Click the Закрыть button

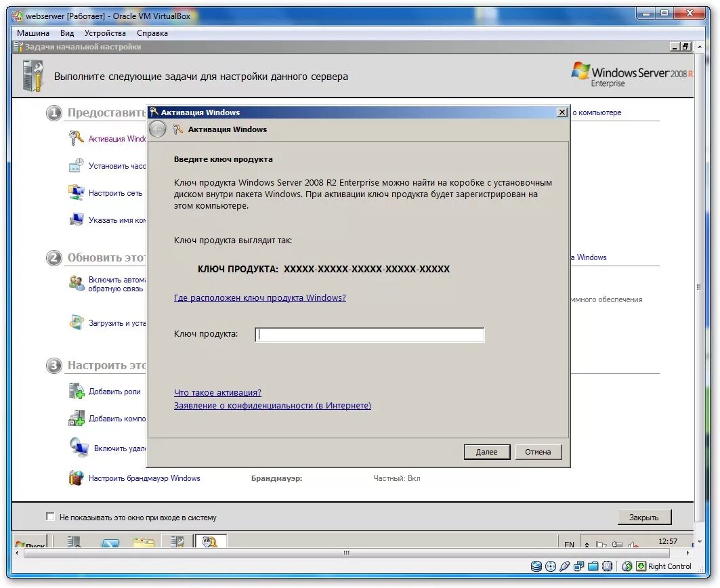643,518
